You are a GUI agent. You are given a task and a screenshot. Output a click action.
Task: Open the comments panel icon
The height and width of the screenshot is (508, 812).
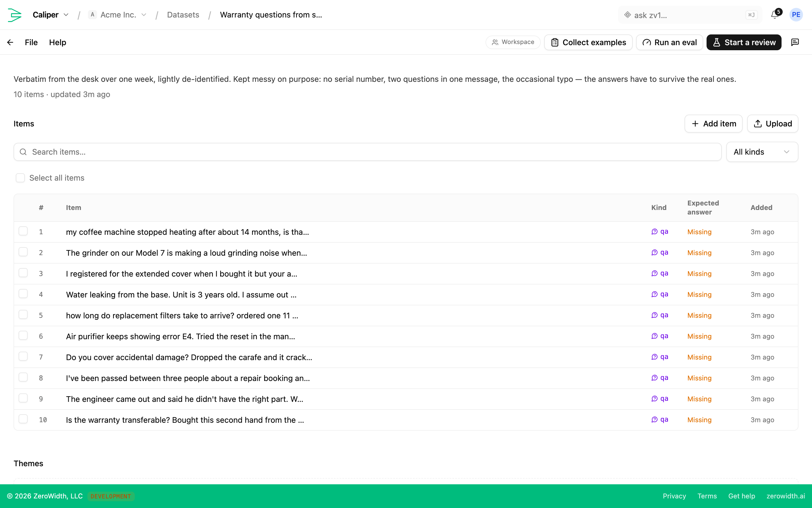point(795,42)
